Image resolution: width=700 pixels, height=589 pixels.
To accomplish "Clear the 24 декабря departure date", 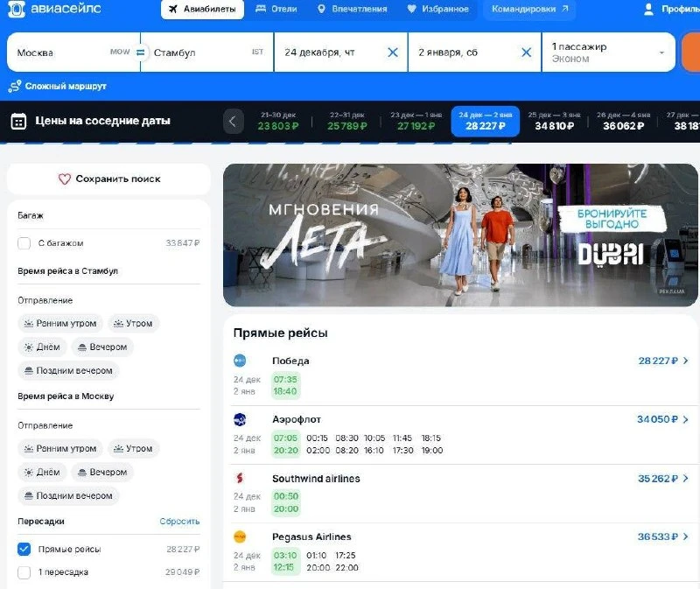I will (393, 53).
